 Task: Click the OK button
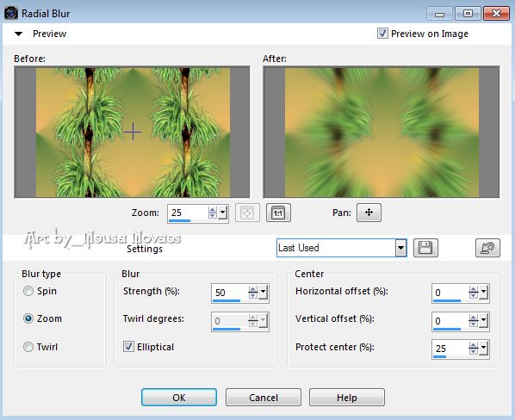[x=179, y=398]
